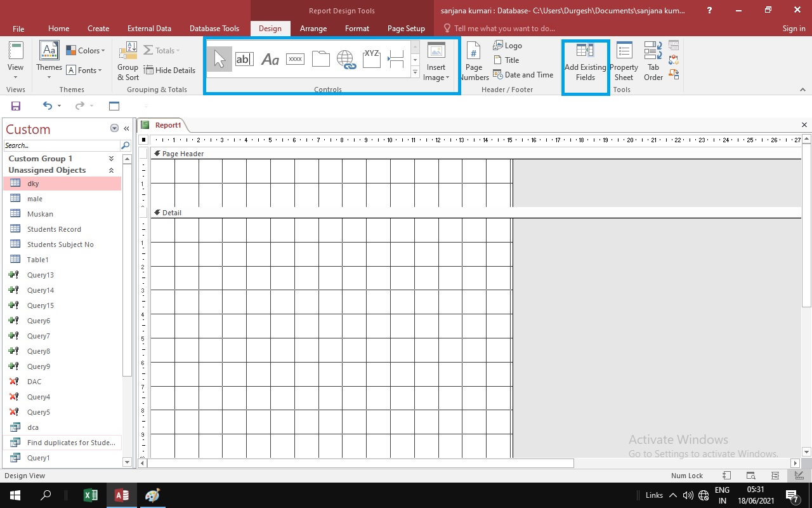The width and height of the screenshot is (812, 508).
Task: Select the Hyperlink control
Action: [x=346, y=58]
